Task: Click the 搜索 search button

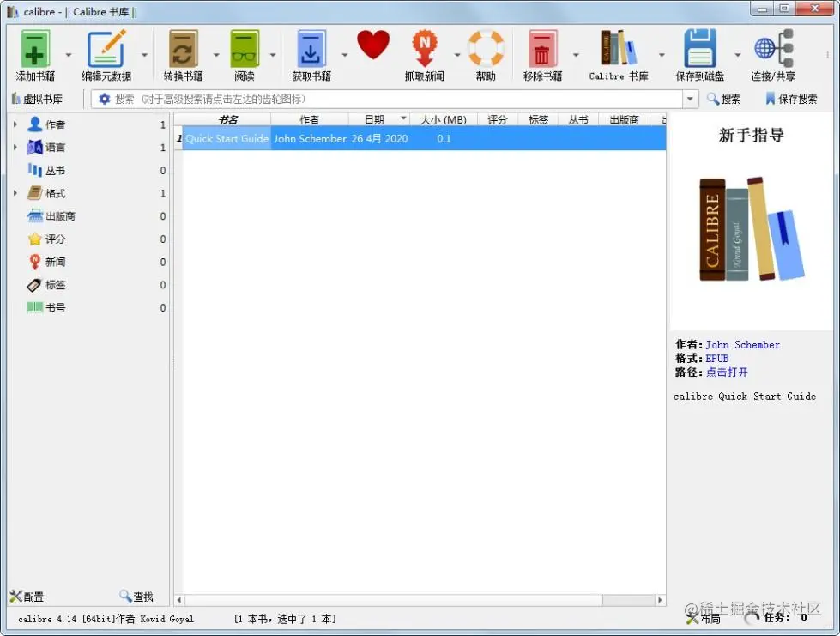Action: coord(724,99)
